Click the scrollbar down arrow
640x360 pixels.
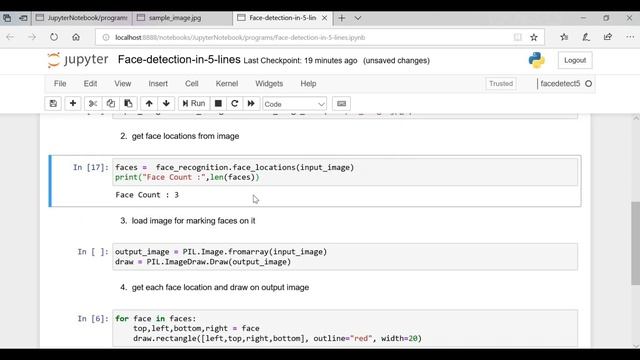coord(636,346)
